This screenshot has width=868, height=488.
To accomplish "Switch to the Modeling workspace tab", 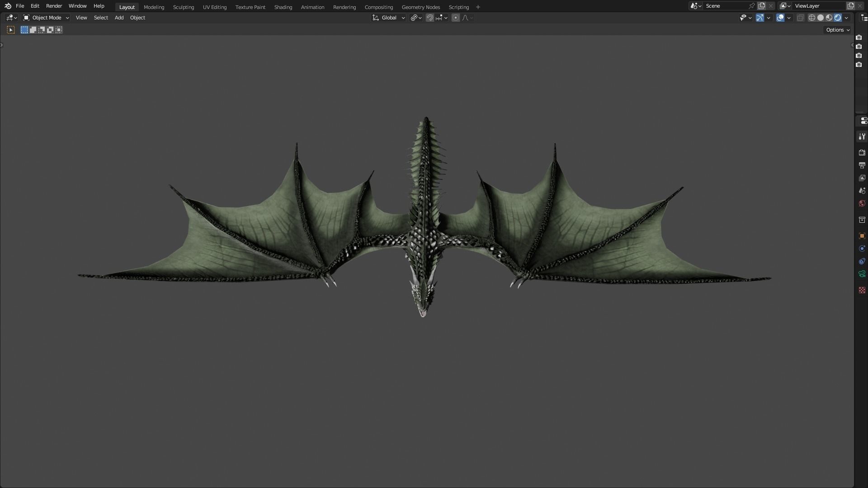I will point(154,7).
